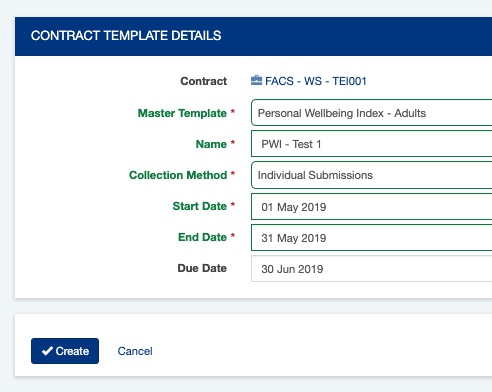Screen dimensions: 492x392
Task: Click the Master Template label
Action: [182, 113]
